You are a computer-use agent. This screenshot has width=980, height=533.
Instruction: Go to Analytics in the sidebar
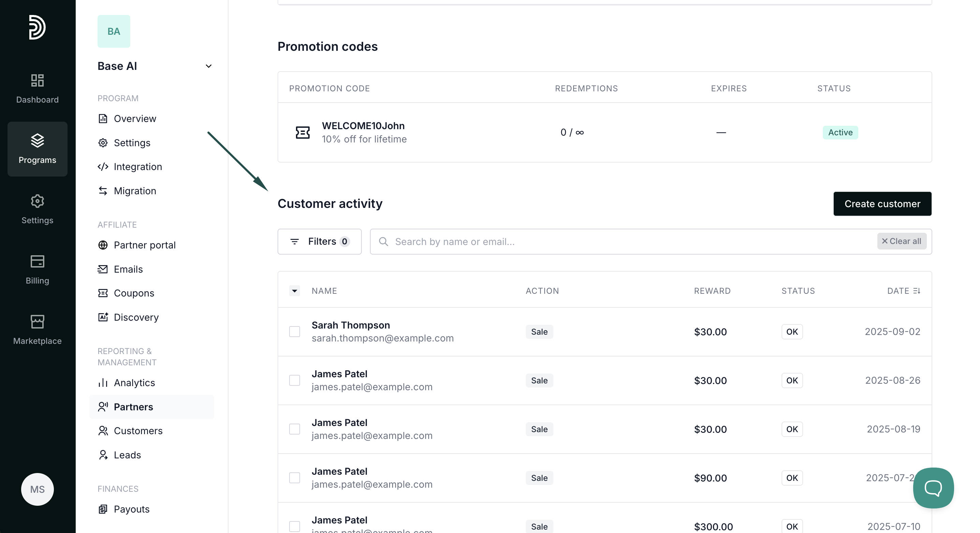[134, 383]
